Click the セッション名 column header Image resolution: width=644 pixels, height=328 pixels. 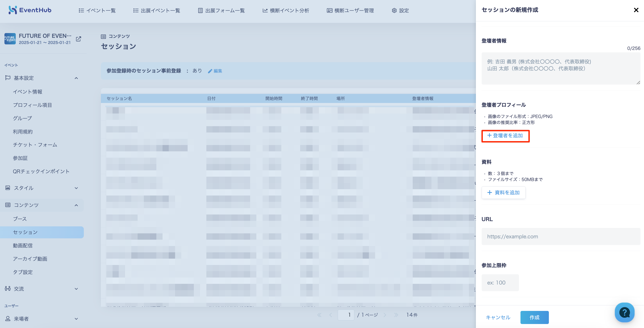119,99
